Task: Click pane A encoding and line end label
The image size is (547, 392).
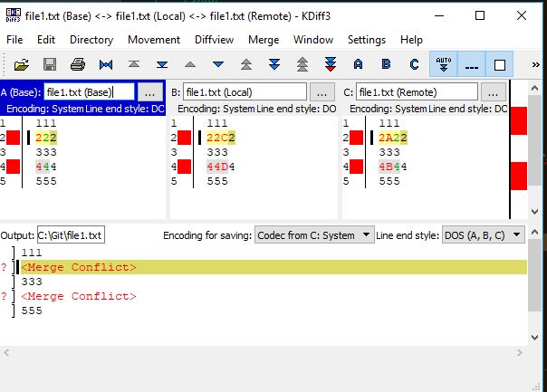Action: point(85,109)
